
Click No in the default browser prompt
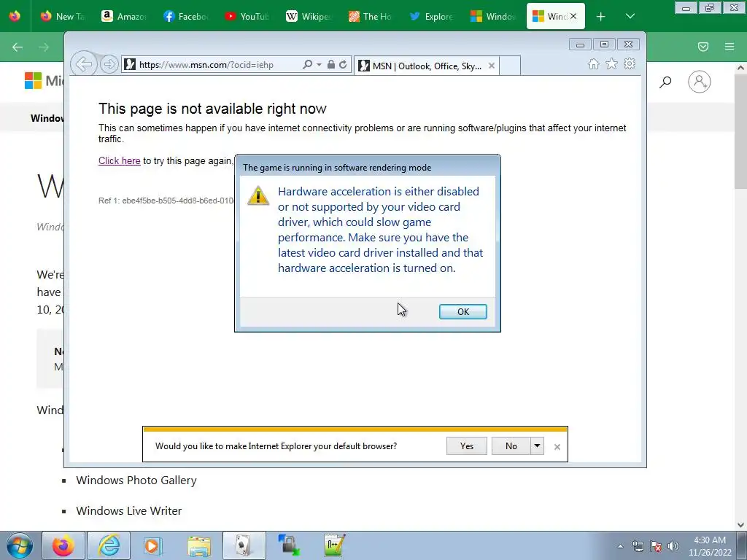point(511,446)
